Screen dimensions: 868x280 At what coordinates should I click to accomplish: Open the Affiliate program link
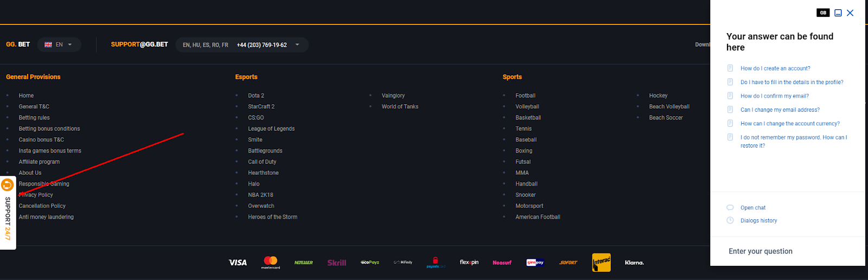click(x=39, y=162)
